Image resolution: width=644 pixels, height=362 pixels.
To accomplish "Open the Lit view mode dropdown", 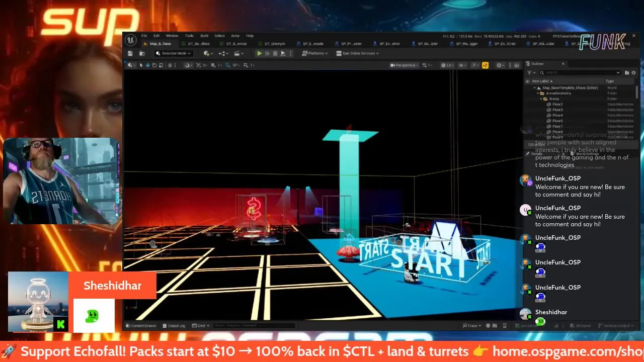I will (446, 65).
